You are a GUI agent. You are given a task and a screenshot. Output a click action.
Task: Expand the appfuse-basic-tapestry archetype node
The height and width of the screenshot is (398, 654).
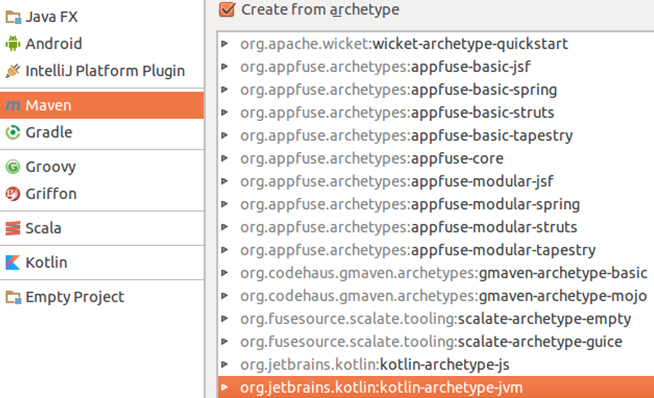[224, 136]
